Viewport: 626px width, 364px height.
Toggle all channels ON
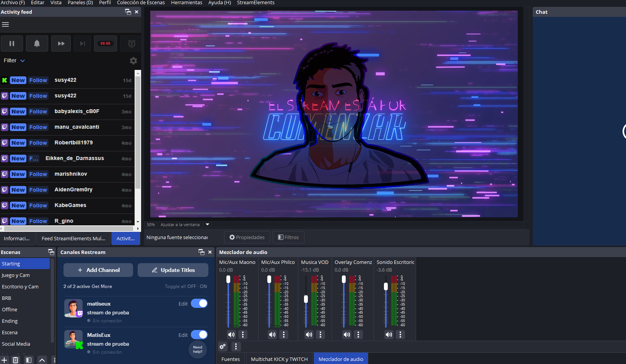[203, 286]
